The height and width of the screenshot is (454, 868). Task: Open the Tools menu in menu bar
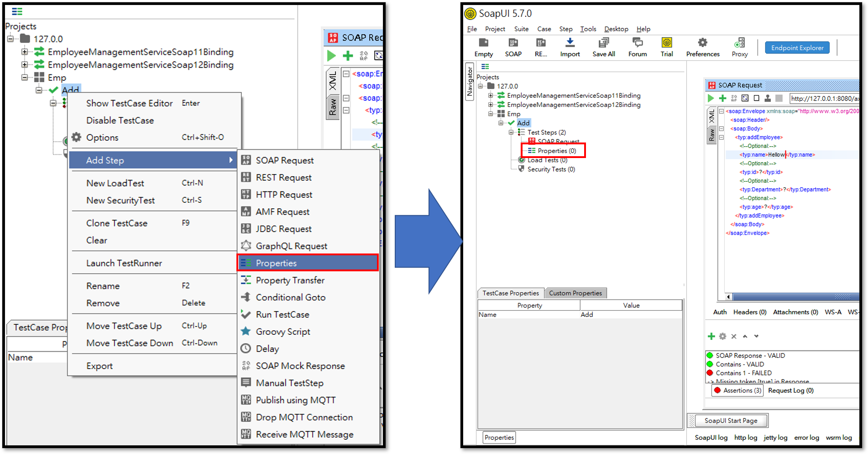(588, 29)
